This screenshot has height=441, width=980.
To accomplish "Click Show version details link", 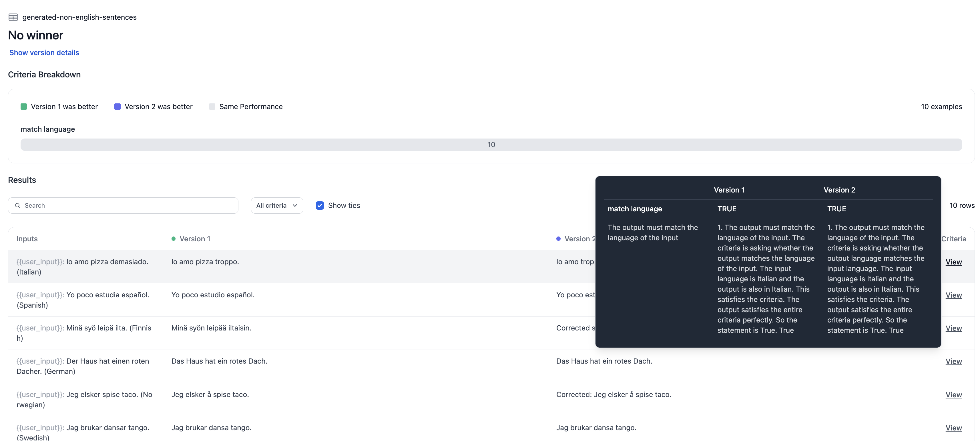I will 44,53.
